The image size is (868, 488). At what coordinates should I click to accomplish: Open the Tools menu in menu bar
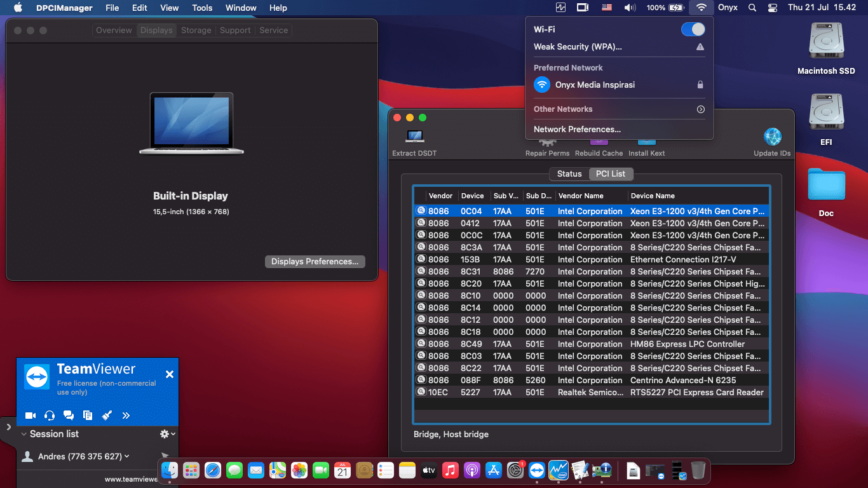click(x=202, y=8)
